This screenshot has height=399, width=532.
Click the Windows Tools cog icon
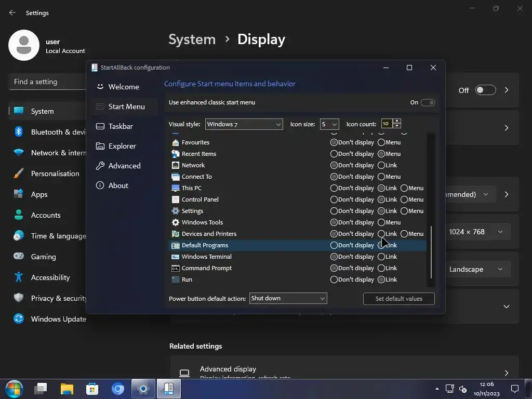[x=176, y=222]
